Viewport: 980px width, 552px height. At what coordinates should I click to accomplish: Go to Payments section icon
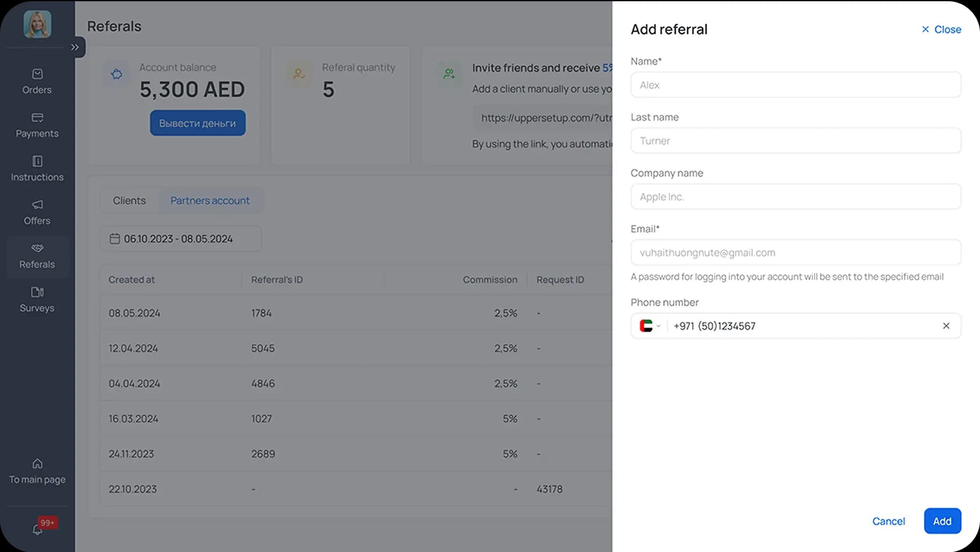coord(37,118)
